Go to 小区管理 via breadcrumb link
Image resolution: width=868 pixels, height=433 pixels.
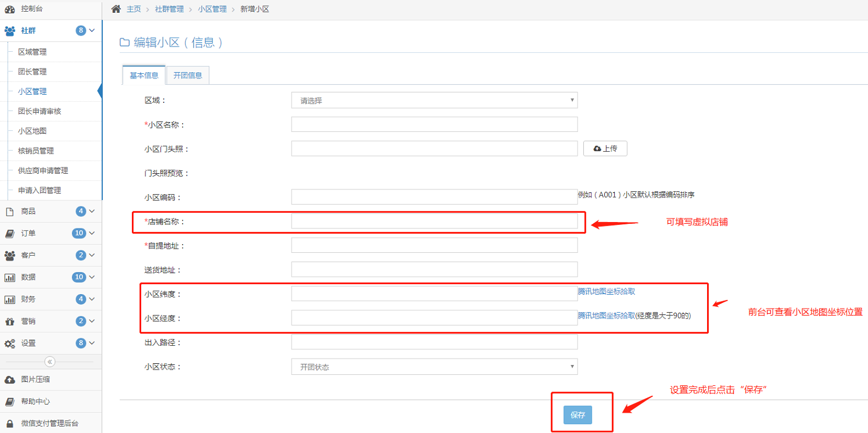[x=211, y=9]
